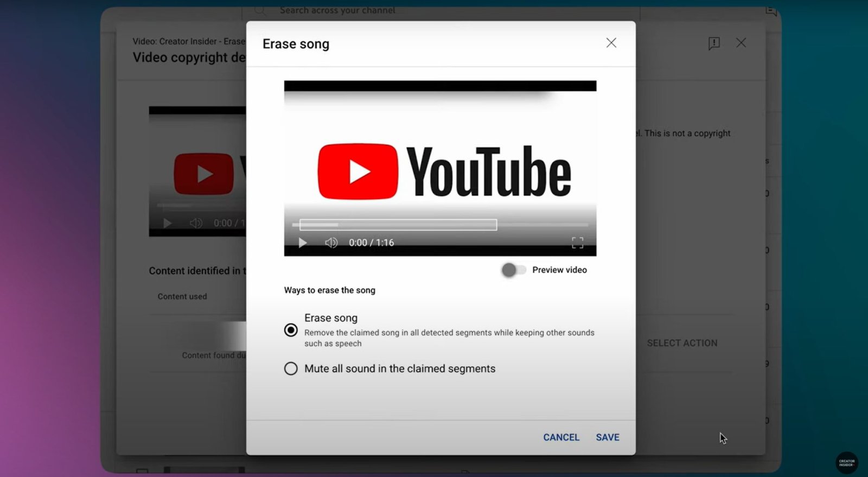Save the erase song changes
The height and width of the screenshot is (477, 868).
click(607, 437)
